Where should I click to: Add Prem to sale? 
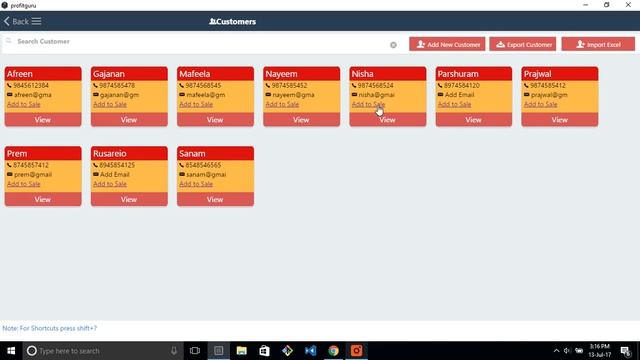coord(24,184)
